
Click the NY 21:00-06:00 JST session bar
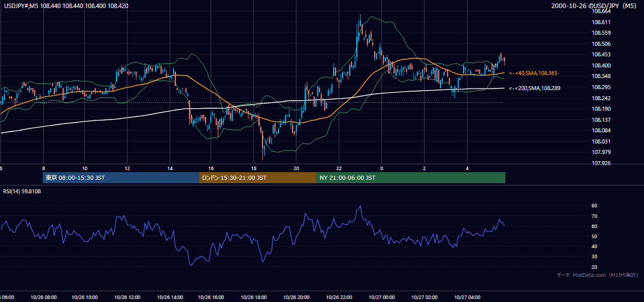411,178
